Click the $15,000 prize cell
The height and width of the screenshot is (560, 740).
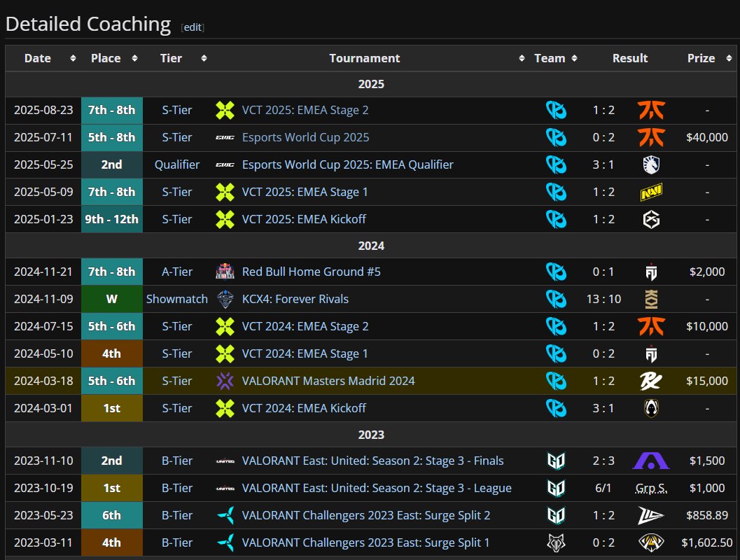[707, 381]
